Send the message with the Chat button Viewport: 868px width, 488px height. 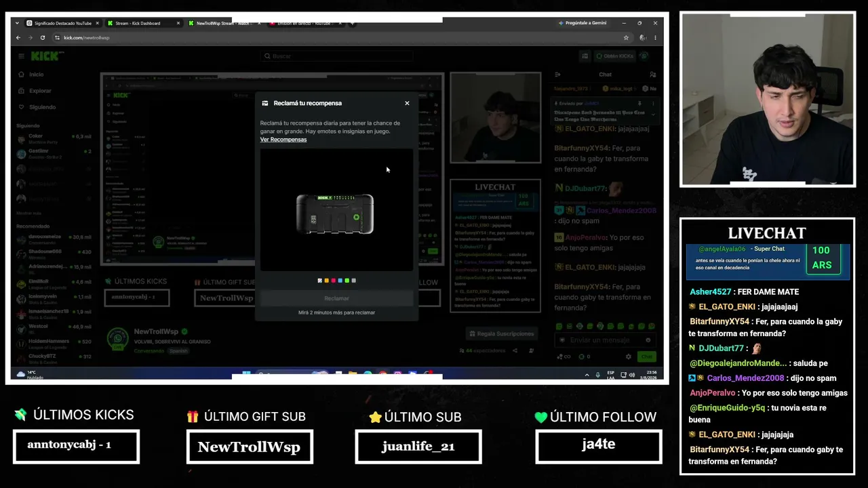click(647, 357)
